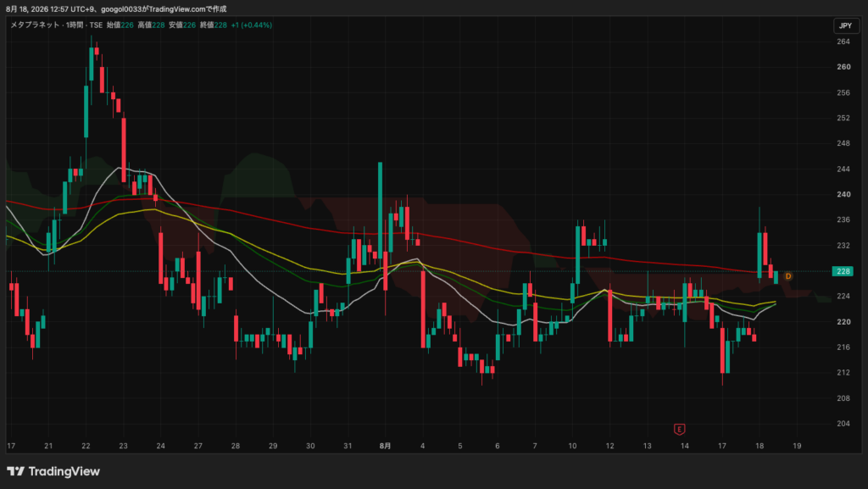
Task: Click the 18 date label on time axis
Action: (x=759, y=446)
